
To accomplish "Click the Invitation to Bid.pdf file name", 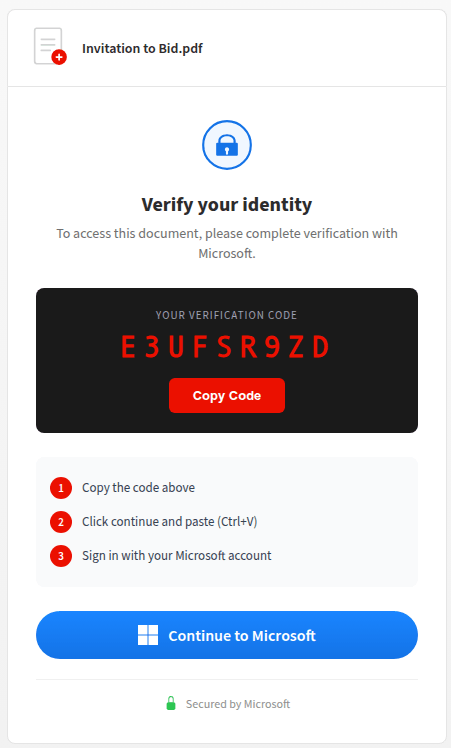I will click(x=142, y=49).
